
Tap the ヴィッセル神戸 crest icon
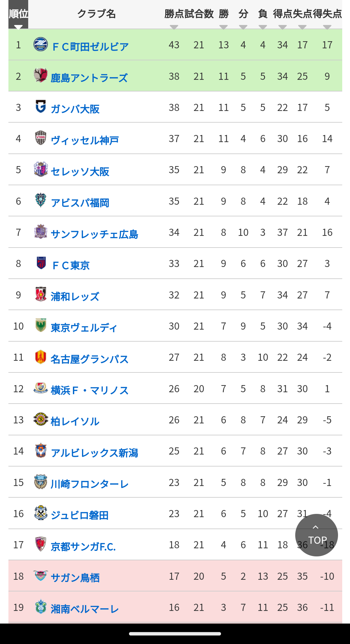pyautogui.click(x=41, y=138)
